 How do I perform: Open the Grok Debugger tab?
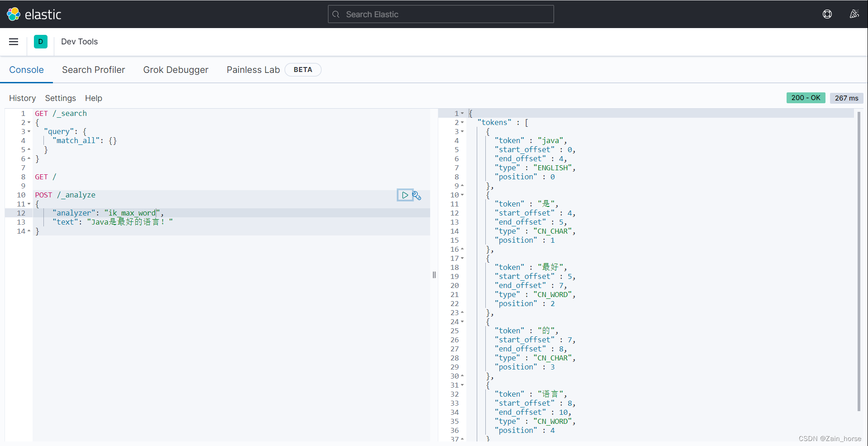click(x=175, y=70)
